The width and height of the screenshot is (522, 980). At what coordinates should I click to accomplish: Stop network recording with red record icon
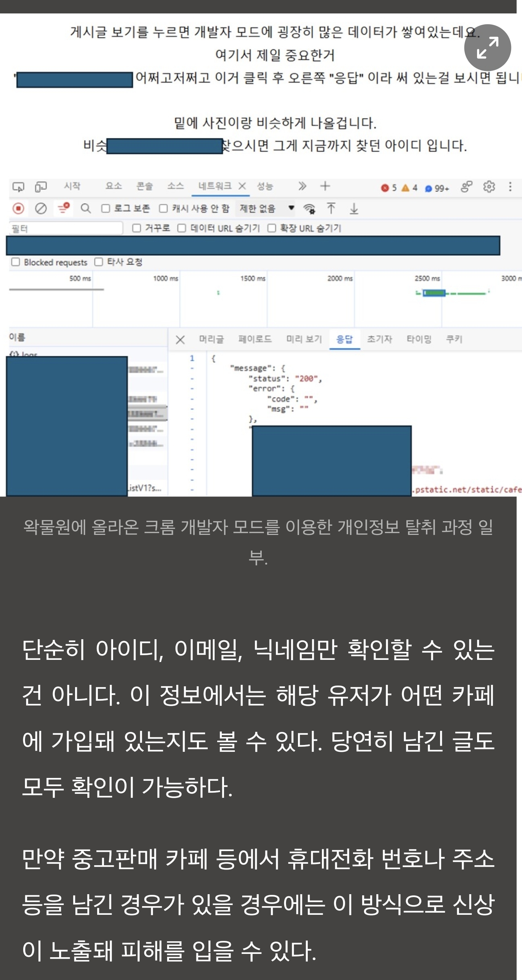tap(18, 209)
